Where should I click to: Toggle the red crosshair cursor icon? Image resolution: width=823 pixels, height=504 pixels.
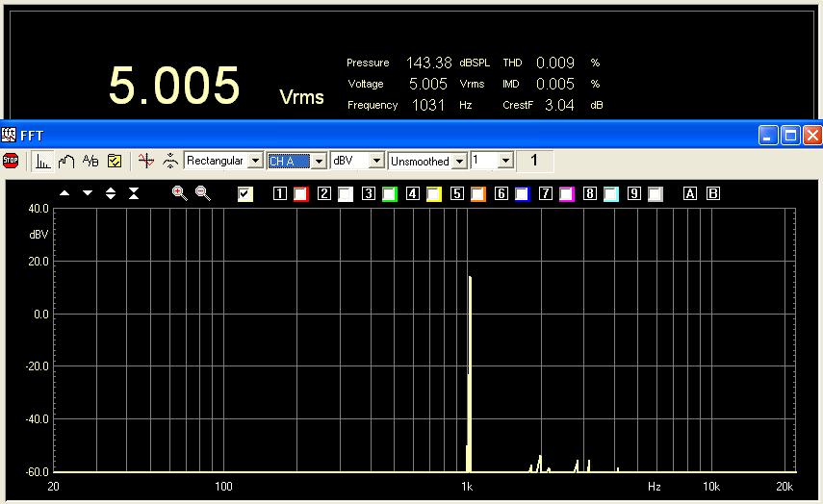[146, 162]
